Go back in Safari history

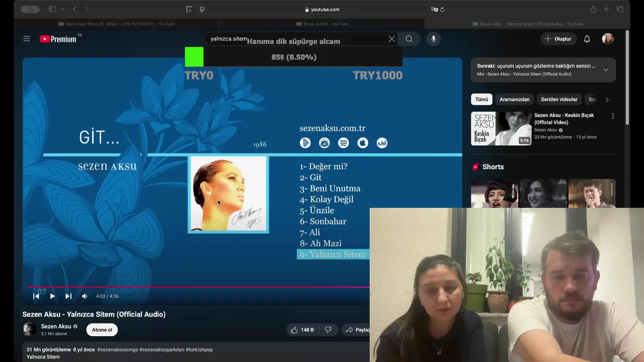(74, 9)
